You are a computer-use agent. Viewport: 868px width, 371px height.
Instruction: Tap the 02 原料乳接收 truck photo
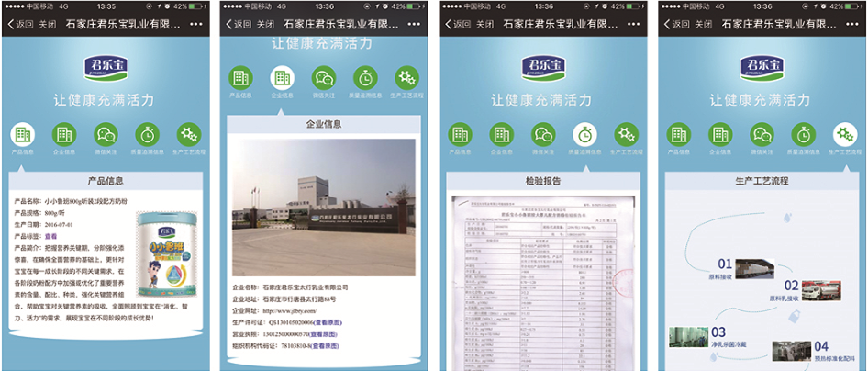coord(822,291)
